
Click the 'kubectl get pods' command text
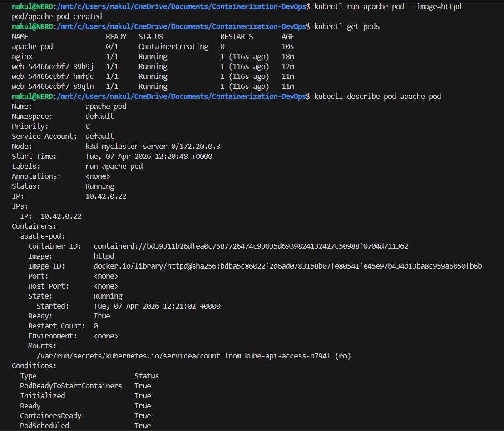[x=347, y=26]
